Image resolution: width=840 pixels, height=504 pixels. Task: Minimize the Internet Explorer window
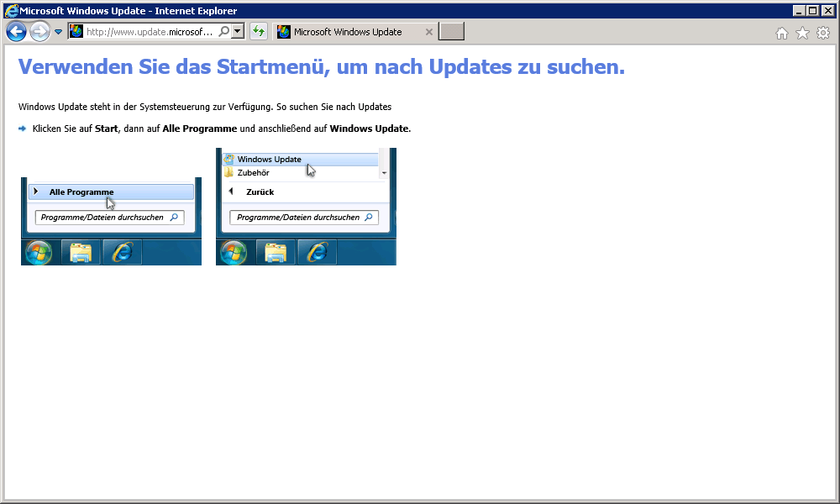[x=799, y=11]
